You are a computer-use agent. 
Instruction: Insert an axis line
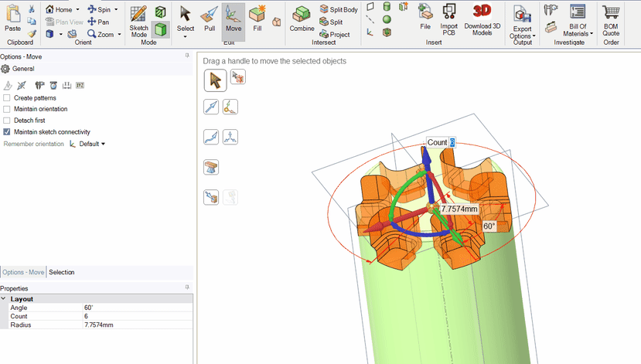(x=370, y=19)
